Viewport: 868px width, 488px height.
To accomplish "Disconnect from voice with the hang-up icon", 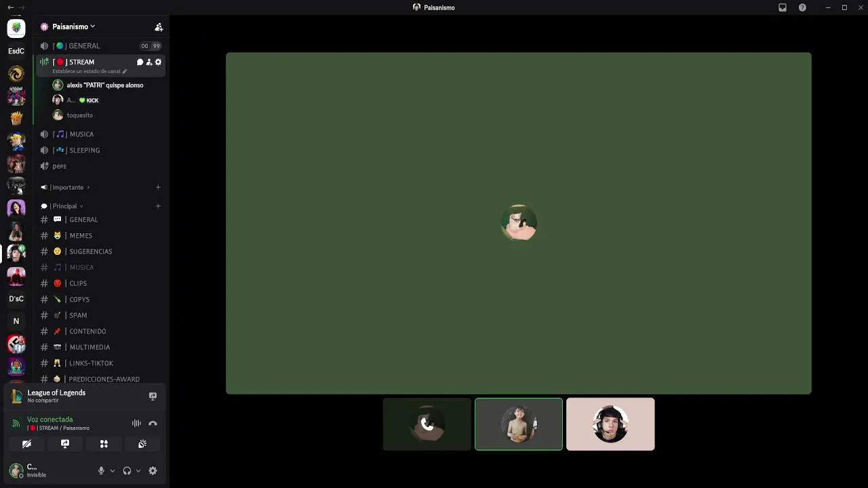I will (153, 424).
